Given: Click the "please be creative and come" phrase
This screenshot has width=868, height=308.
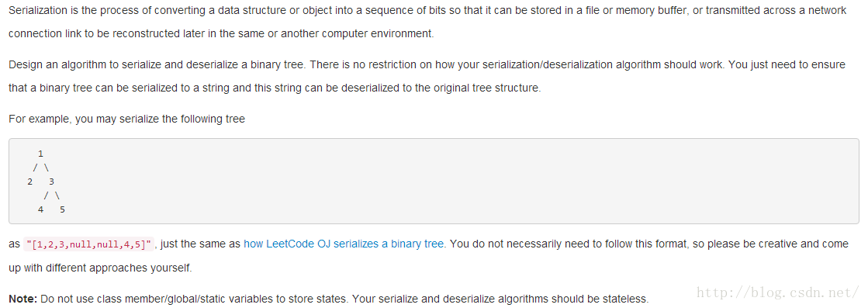Looking at the screenshot, I should click(x=783, y=244).
